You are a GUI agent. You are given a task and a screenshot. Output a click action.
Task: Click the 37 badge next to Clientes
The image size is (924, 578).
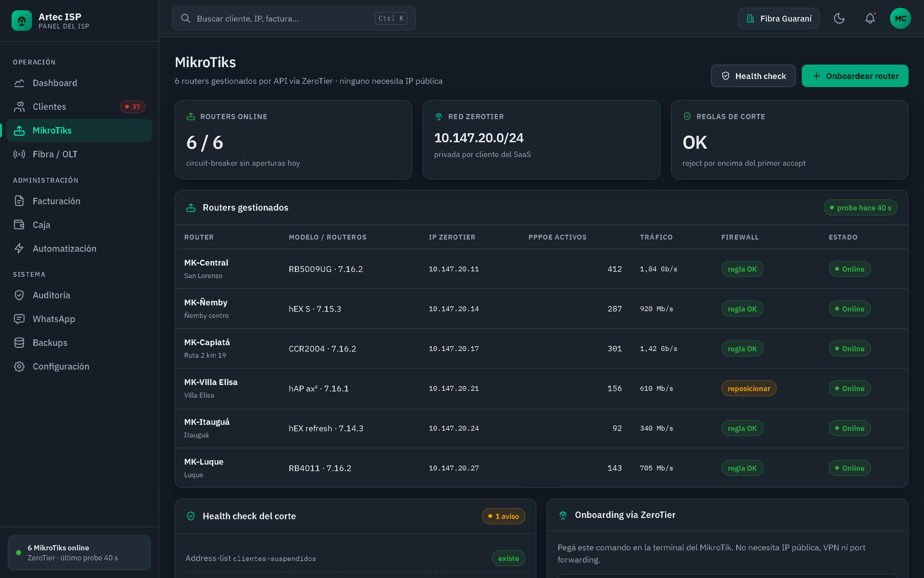coord(133,107)
